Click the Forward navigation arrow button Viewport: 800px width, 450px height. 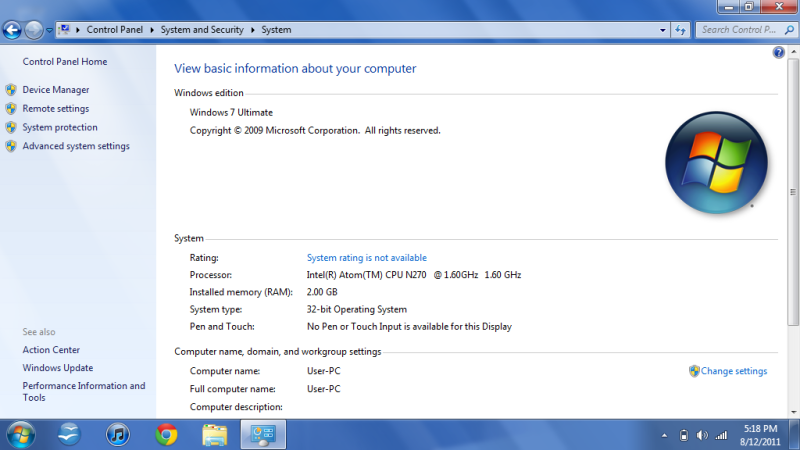pos(34,30)
